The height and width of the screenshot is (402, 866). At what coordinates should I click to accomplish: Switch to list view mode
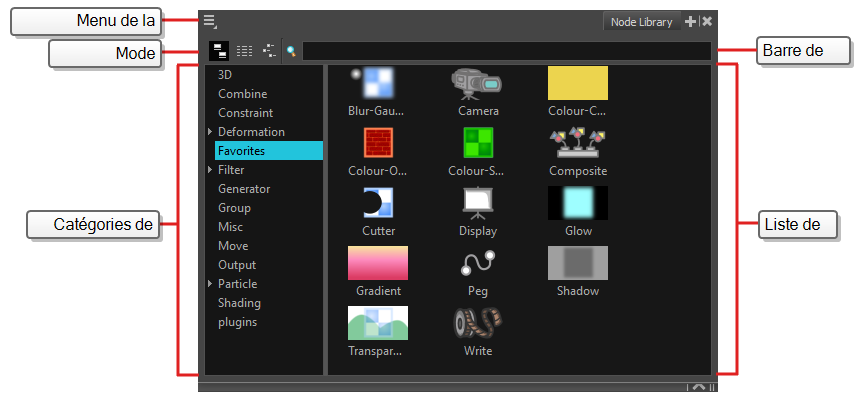coord(244,50)
